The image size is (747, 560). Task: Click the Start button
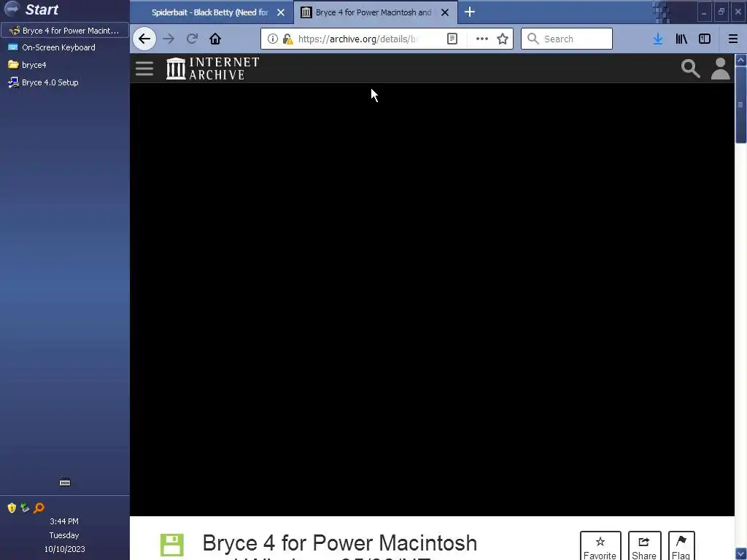pos(31,9)
